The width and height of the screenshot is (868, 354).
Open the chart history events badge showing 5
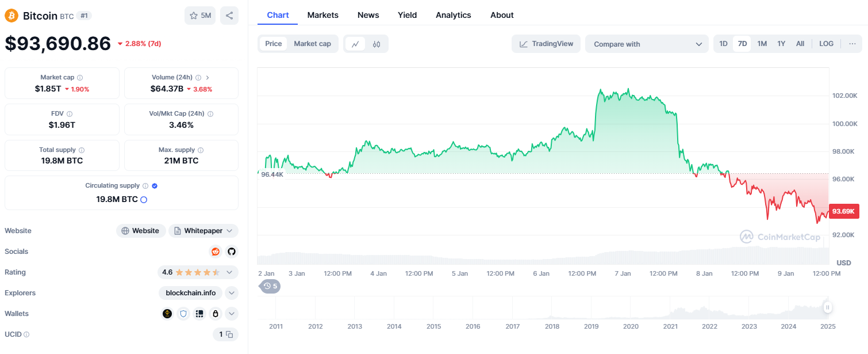click(x=270, y=286)
